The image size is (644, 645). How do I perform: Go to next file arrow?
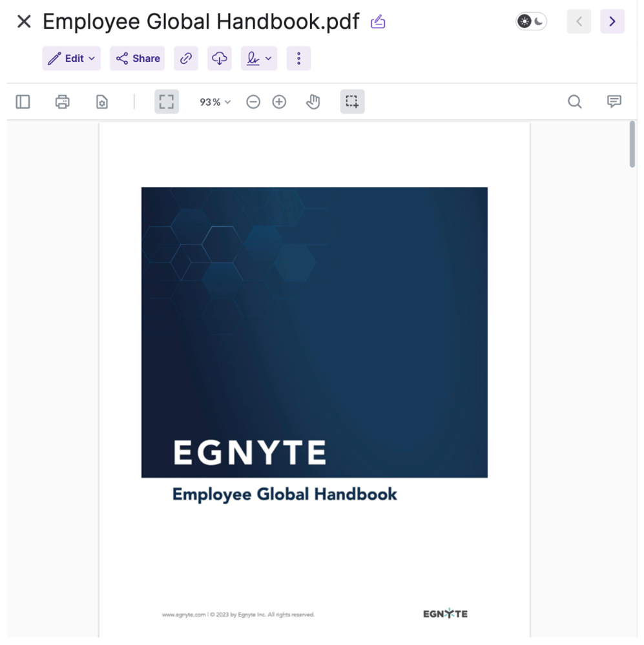click(x=612, y=21)
